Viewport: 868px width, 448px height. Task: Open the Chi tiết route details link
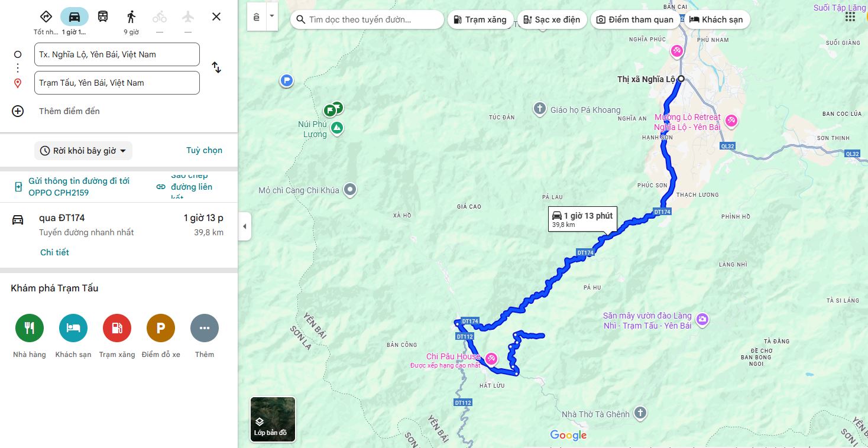click(54, 252)
